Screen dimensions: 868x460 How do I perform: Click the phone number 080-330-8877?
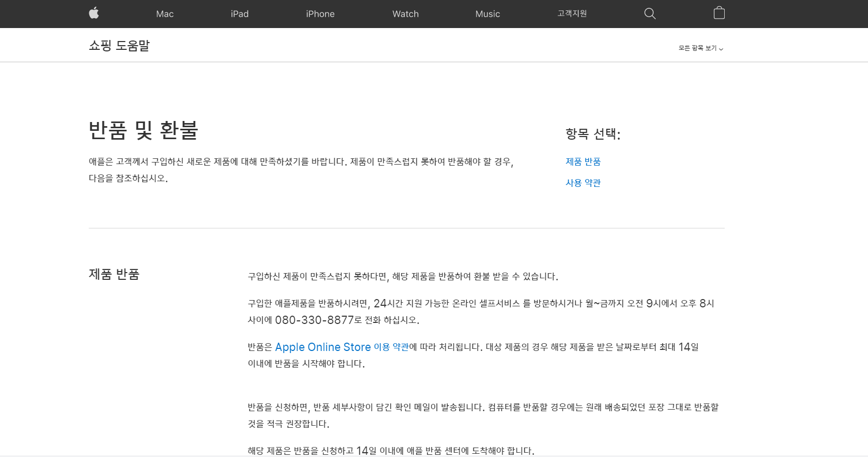coord(315,320)
